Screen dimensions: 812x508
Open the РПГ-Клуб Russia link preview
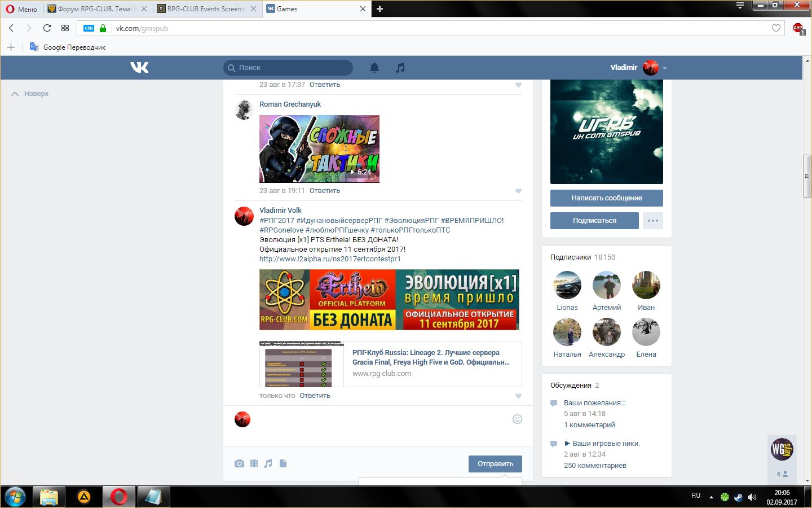pyautogui.click(x=390, y=364)
